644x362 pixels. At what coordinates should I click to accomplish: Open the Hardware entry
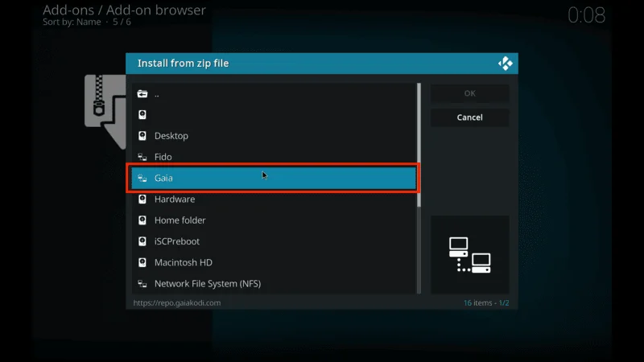tap(274, 199)
